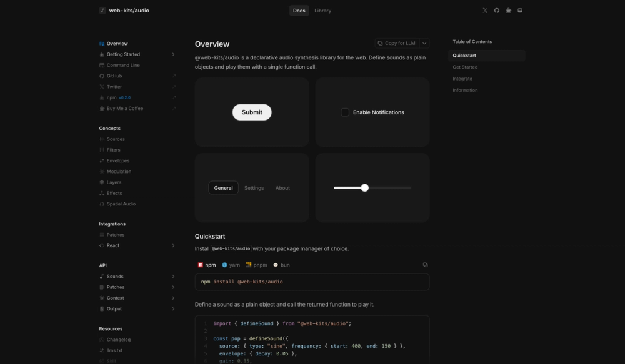Image resolution: width=625 pixels, height=364 pixels.
Task: Select the Settings demo tab
Action: tap(254, 188)
